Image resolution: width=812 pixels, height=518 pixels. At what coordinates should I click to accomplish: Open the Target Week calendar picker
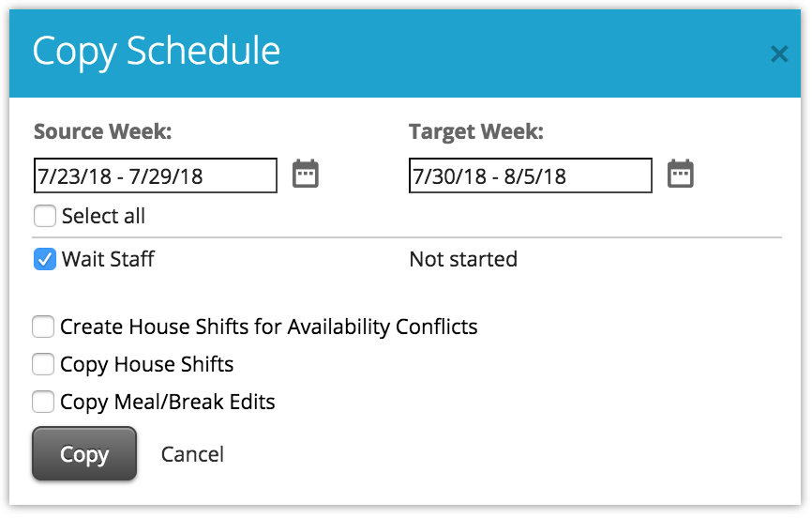coord(680,175)
